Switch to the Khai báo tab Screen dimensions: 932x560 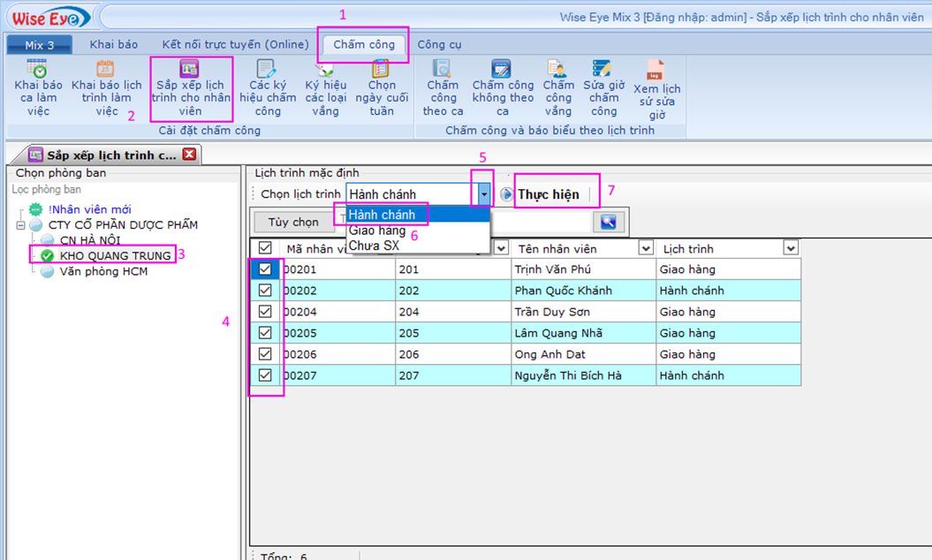coord(113,44)
